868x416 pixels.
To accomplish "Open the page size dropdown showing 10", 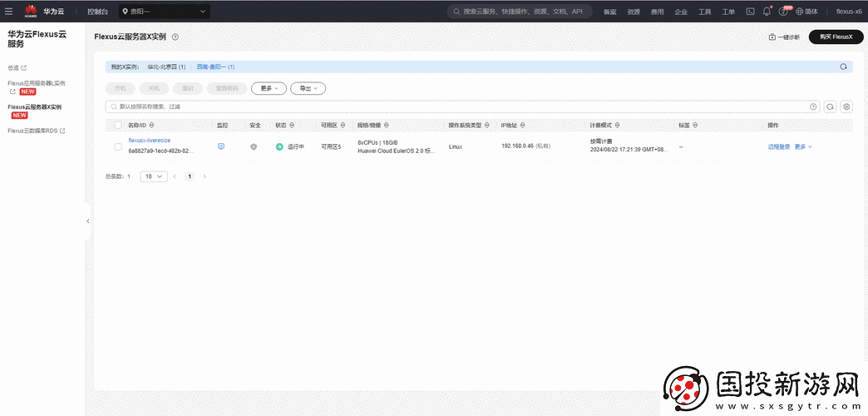I will click(x=154, y=176).
